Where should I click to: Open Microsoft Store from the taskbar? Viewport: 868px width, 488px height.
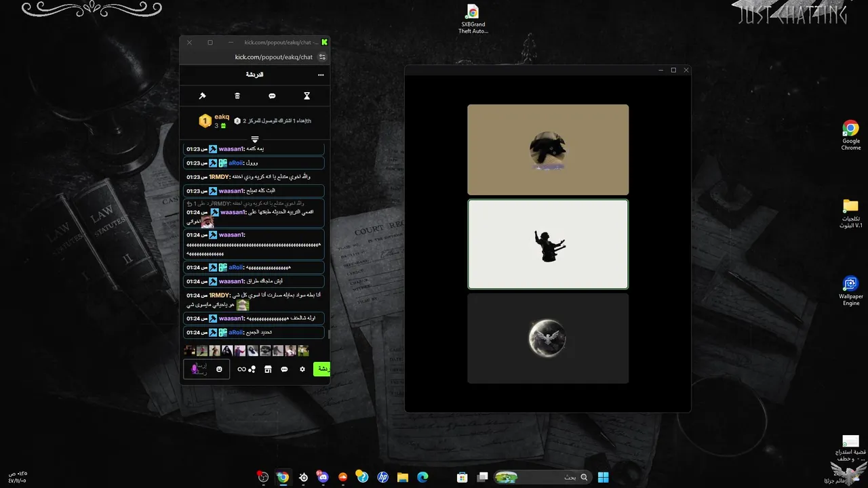[462, 477]
